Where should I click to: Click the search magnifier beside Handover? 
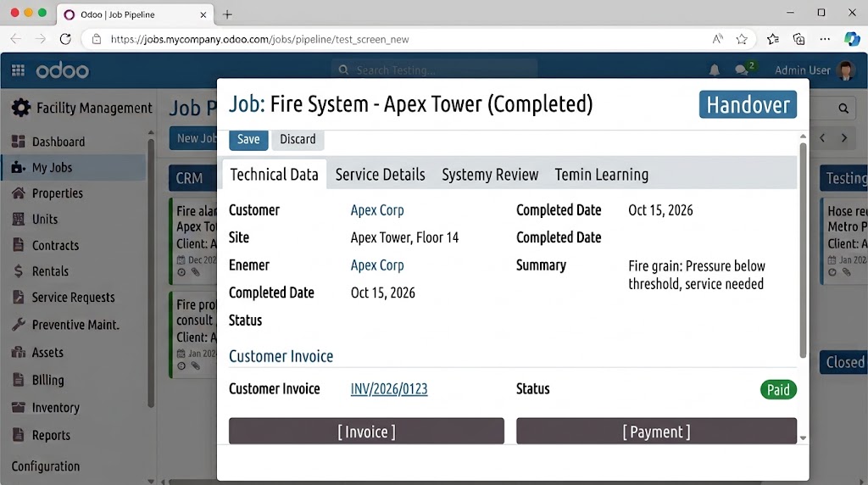click(843, 108)
